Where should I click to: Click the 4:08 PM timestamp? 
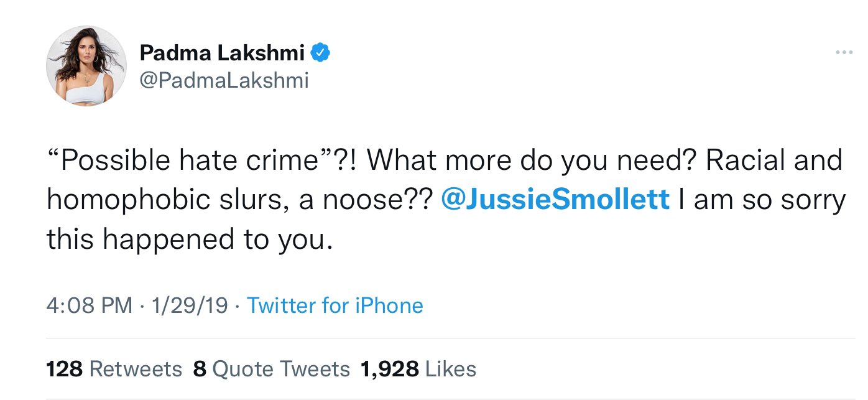(x=89, y=305)
